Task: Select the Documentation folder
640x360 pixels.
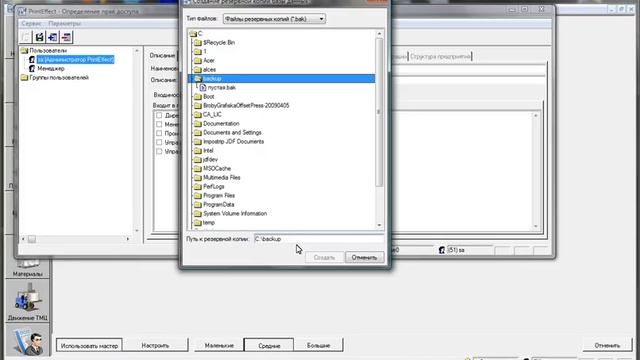Action: 221,123
